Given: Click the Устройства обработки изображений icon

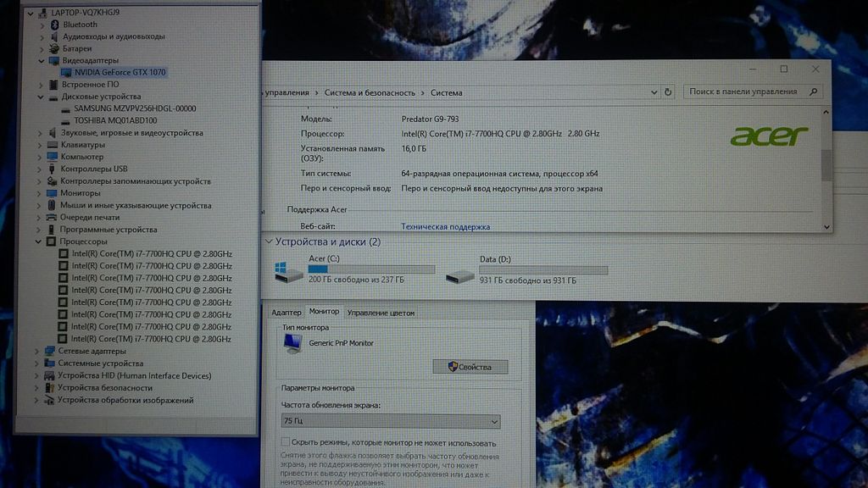Looking at the screenshot, I should [x=49, y=400].
